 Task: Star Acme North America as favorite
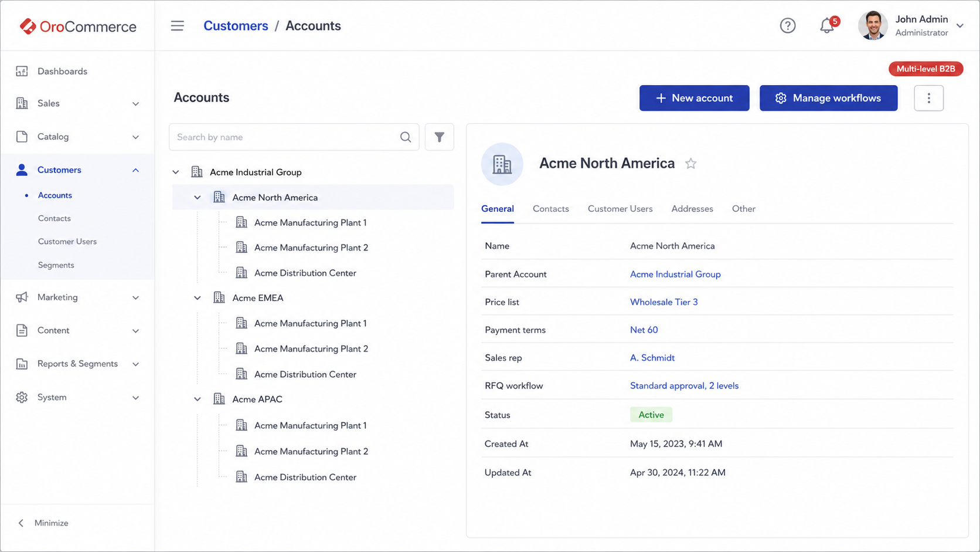pos(691,164)
